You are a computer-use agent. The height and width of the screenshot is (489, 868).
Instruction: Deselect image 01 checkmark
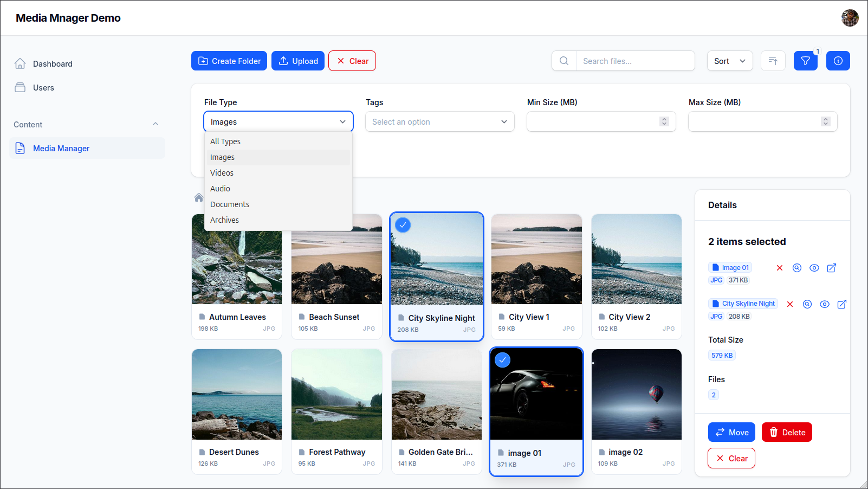coord(503,360)
